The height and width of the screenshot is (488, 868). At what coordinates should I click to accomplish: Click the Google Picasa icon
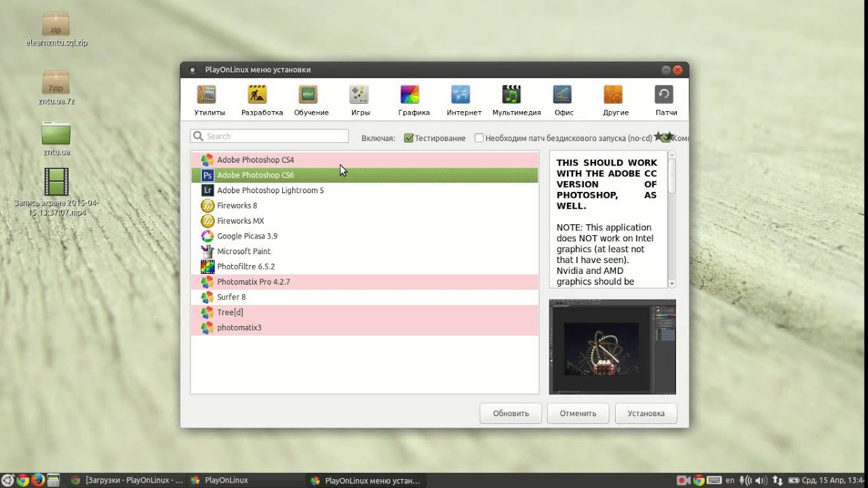(208, 236)
